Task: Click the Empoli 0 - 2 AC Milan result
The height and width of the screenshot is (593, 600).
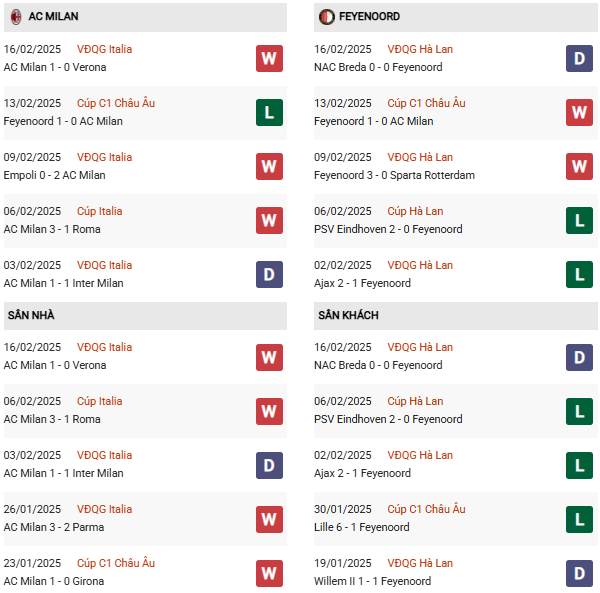Action: coord(55,175)
